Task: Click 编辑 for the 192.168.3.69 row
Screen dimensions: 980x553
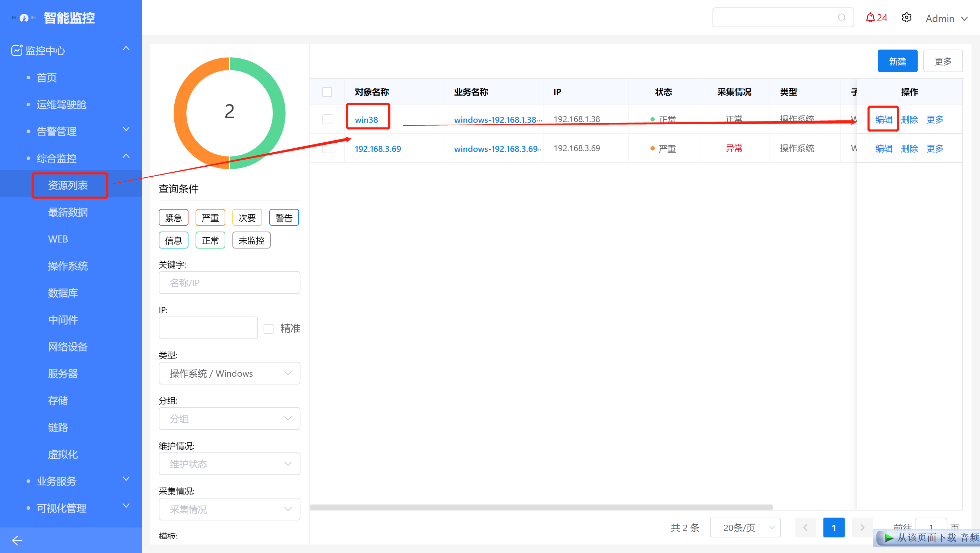Action: 884,148
